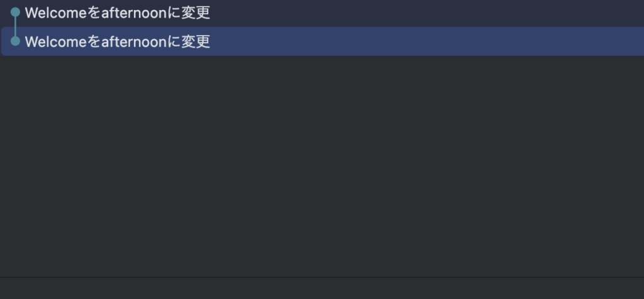Click the 変更 text in the top commit
This screenshot has width=644, height=299.
(196, 13)
